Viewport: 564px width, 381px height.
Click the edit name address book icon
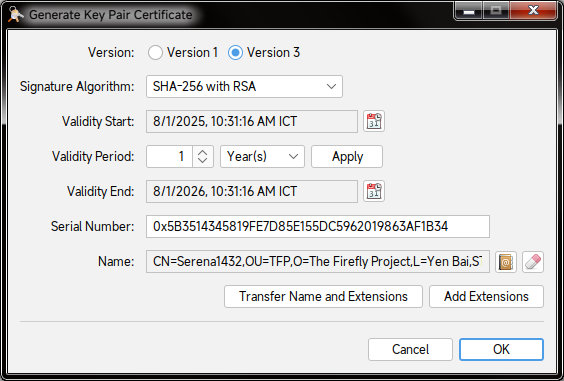tap(506, 262)
